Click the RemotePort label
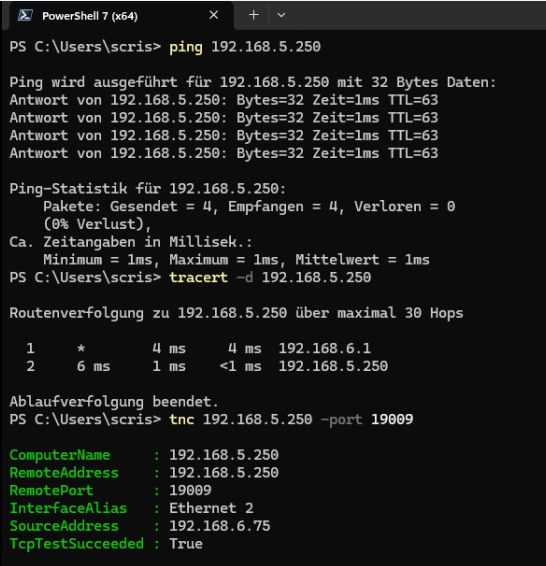The image size is (546, 566). click(x=51, y=491)
